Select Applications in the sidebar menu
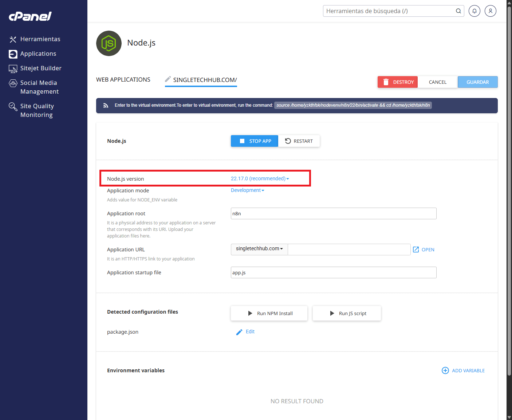 coord(38,54)
